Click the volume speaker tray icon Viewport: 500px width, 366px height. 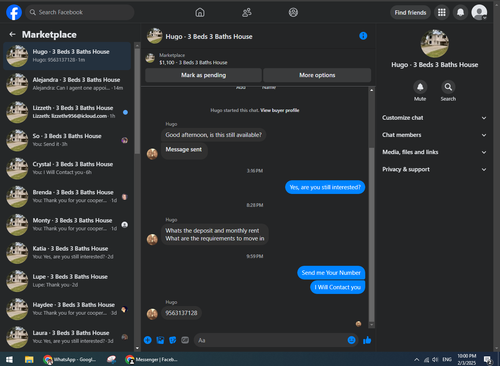435,359
